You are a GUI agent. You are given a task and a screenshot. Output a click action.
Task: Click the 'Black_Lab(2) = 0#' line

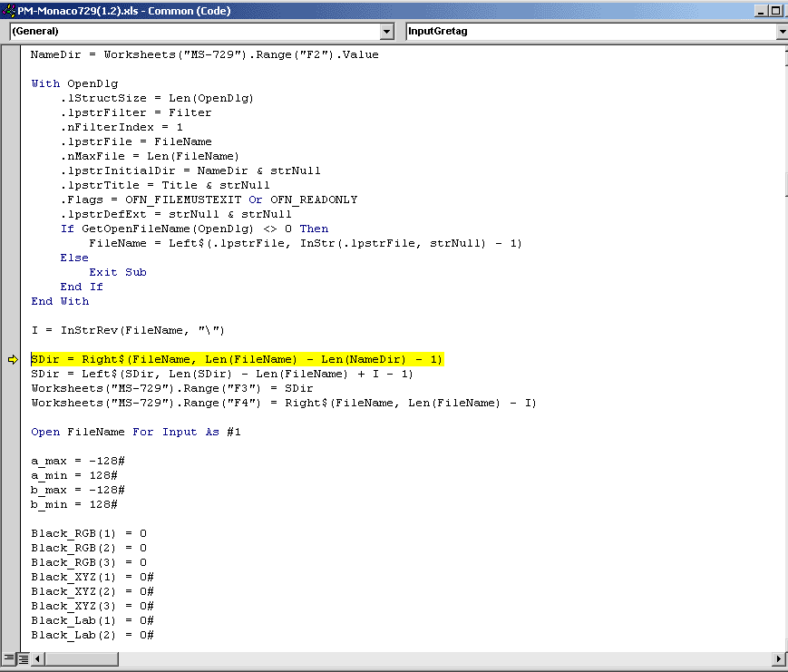[92, 636]
